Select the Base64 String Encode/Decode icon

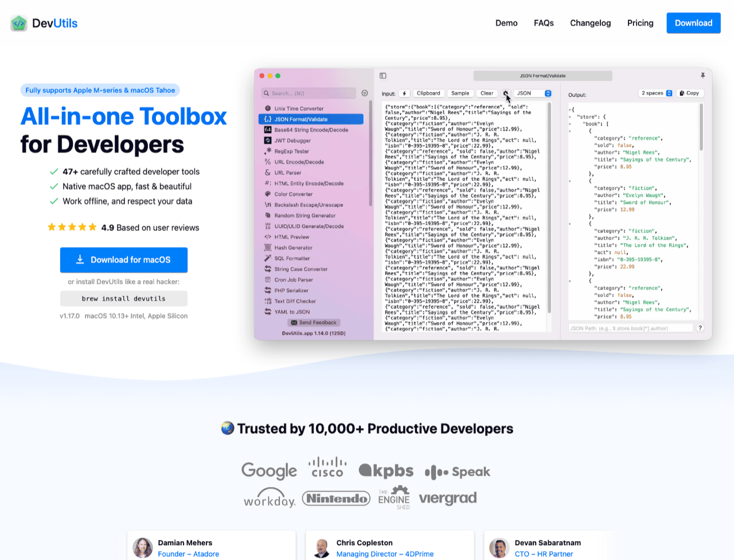(268, 130)
